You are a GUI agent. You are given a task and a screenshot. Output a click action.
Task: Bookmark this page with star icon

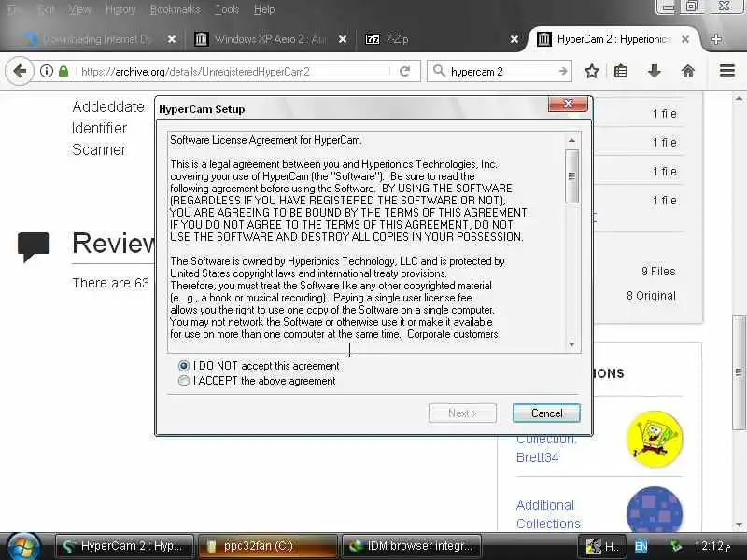pos(592,72)
